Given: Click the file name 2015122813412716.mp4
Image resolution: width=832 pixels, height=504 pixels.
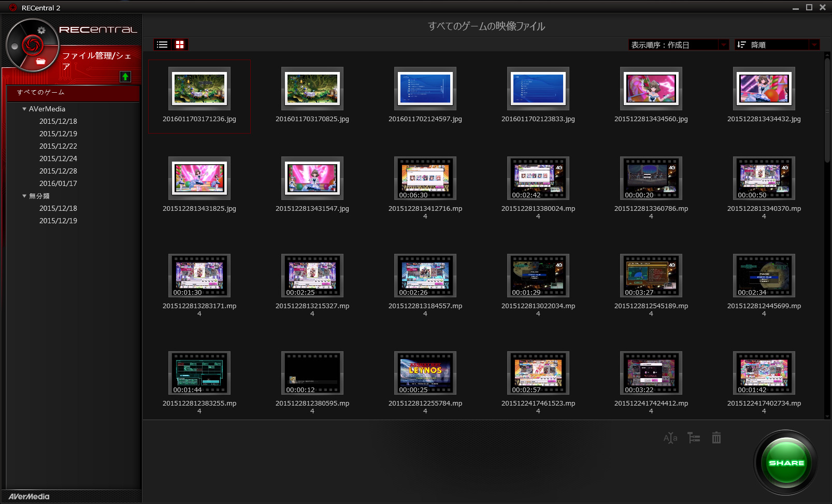Looking at the screenshot, I should 425,212.
